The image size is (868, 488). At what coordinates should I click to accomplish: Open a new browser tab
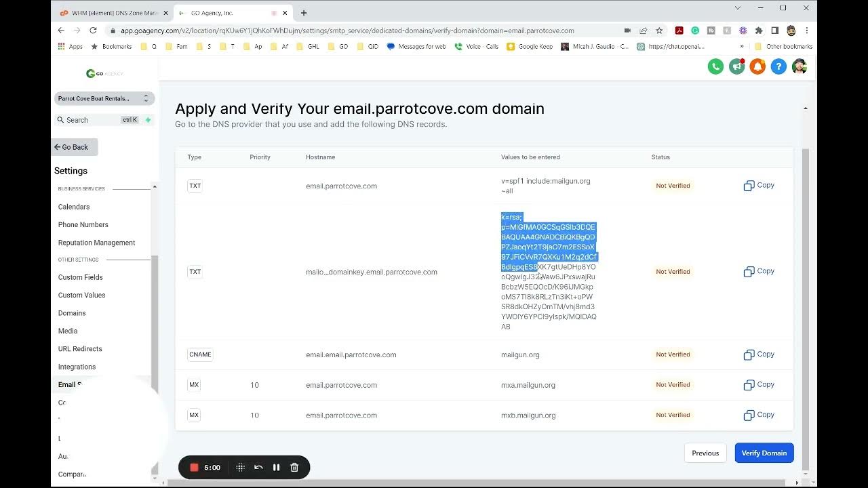coord(304,13)
